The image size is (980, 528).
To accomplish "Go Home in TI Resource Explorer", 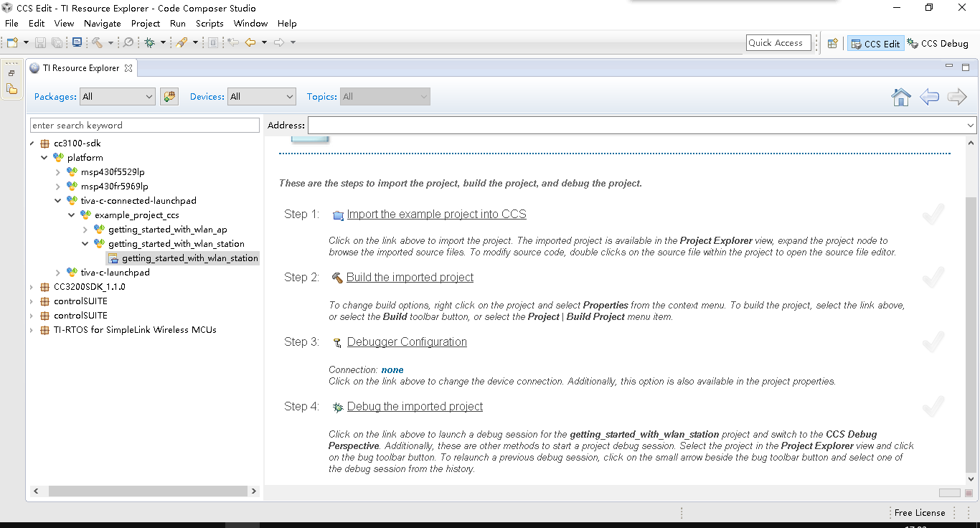I will pyautogui.click(x=901, y=97).
